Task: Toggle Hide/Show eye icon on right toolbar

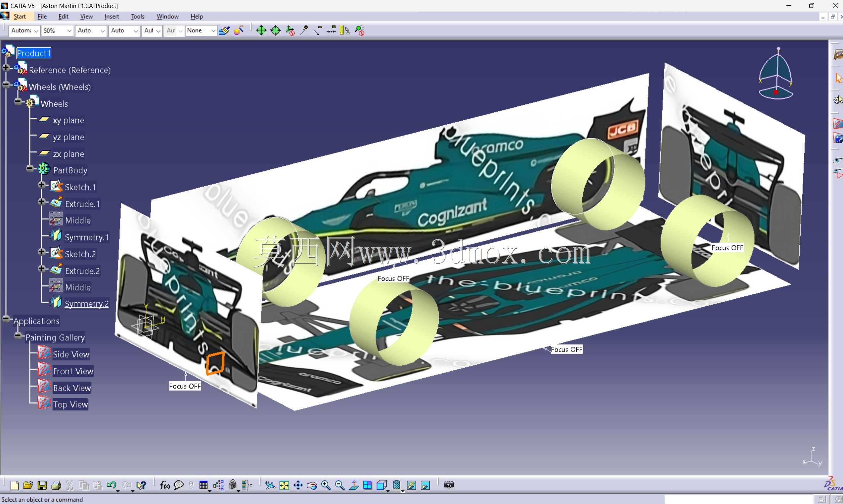Action: [838, 160]
